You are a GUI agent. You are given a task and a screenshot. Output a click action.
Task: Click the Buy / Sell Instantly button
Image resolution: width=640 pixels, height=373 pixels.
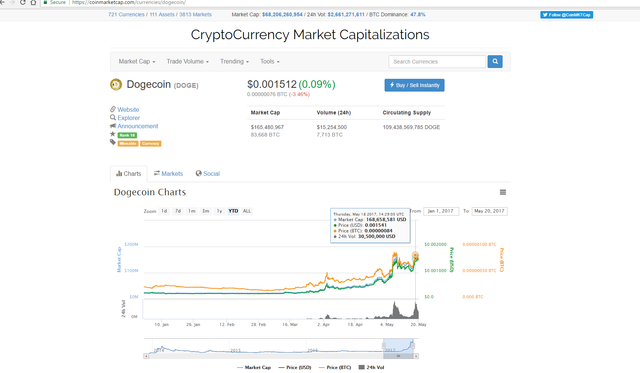[x=414, y=85]
